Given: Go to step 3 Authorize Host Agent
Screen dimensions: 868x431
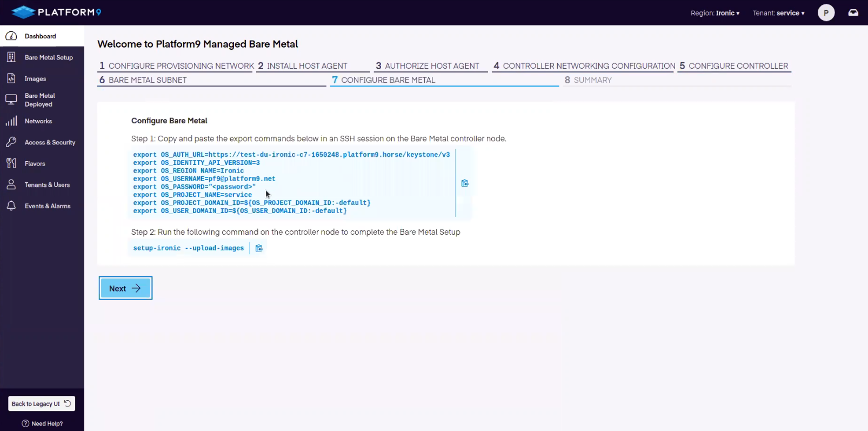Looking at the screenshot, I should [430, 66].
